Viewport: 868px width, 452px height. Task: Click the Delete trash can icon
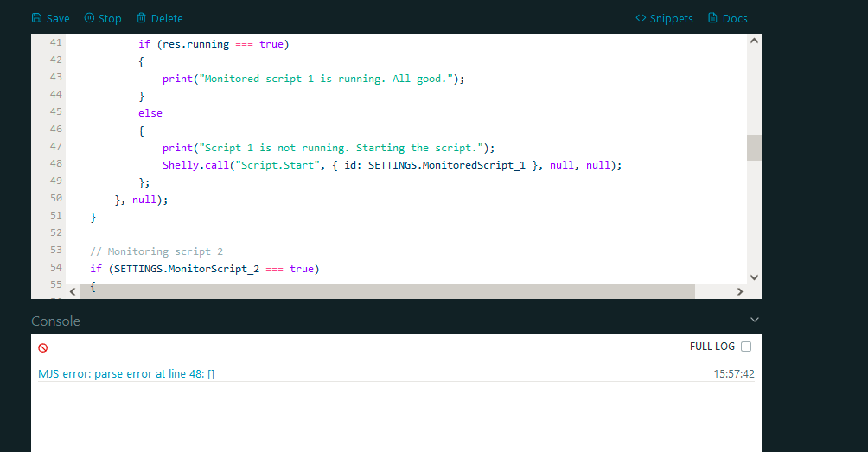click(x=142, y=18)
